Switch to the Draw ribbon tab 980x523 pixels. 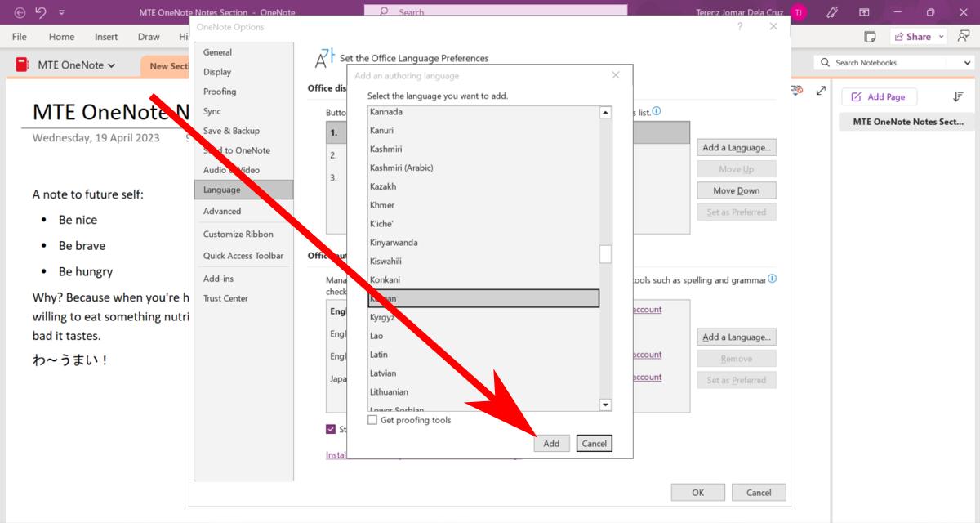149,36
